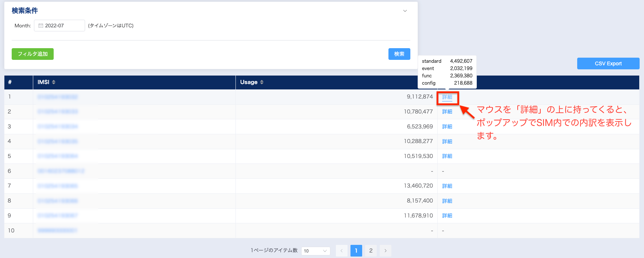Export the table with CSV Export

point(608,63)
